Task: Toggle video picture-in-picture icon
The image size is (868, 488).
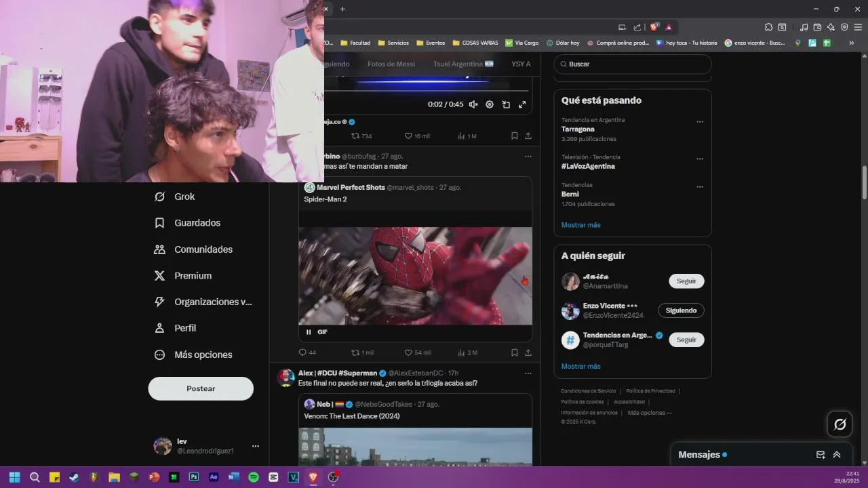Action: click(506, 104)
